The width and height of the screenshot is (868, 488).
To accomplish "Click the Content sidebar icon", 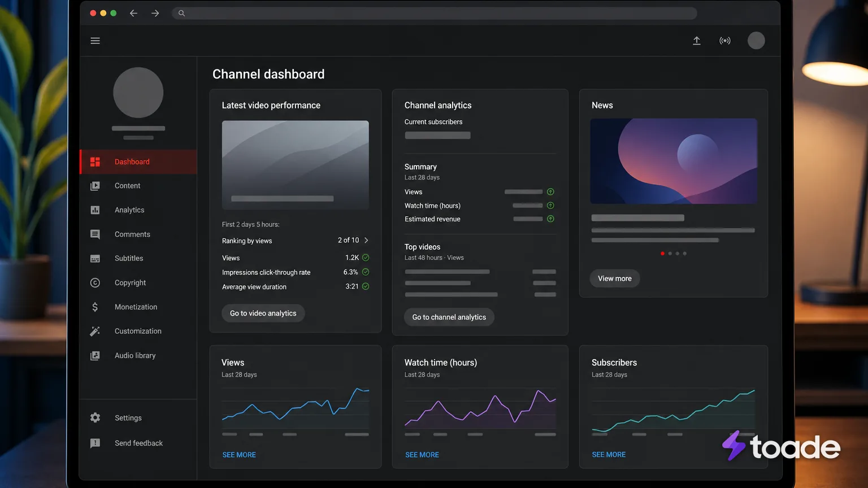I will (95, 186).
